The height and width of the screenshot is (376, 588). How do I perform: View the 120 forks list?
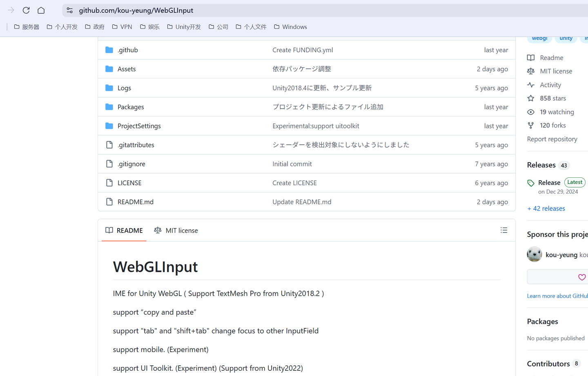[553, 125]
